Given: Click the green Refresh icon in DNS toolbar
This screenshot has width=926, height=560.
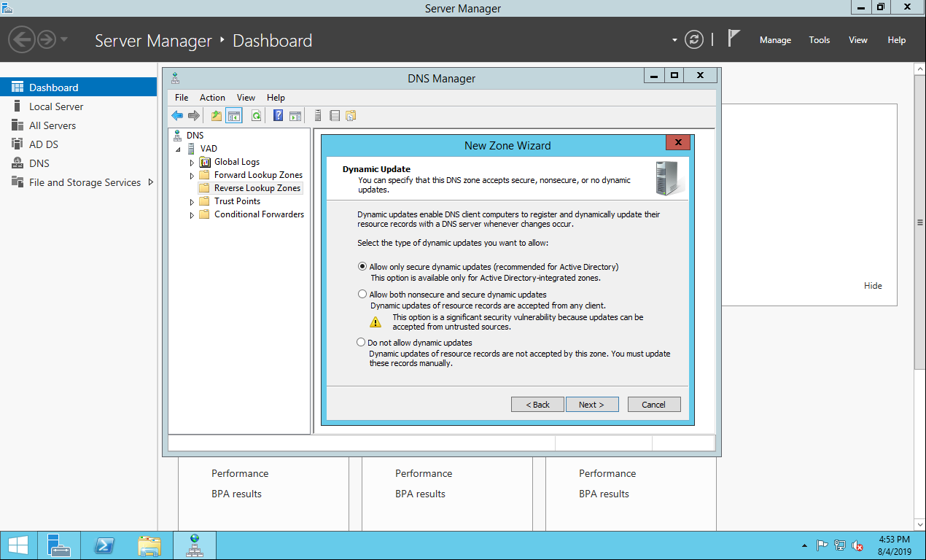Looking at the screenshot, I should pos(256,115).
